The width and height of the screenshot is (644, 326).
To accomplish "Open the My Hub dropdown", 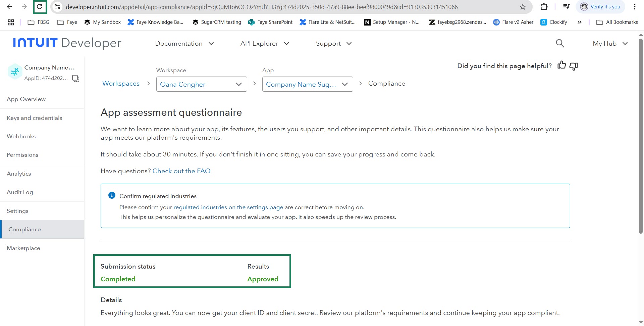I will [x=610, y=43].
